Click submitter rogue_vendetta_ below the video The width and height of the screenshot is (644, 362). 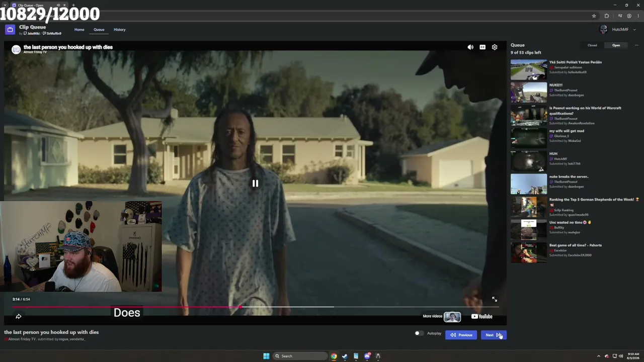72,339
